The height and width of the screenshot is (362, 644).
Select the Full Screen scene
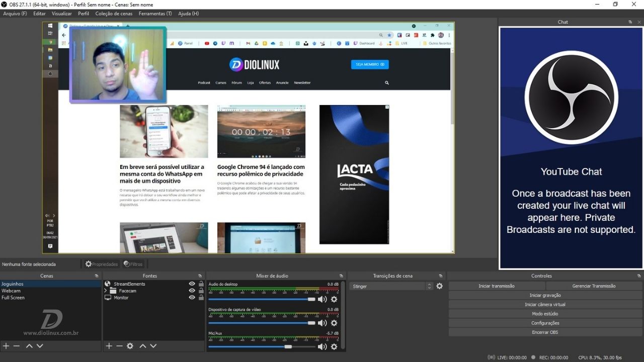point(50,298)
